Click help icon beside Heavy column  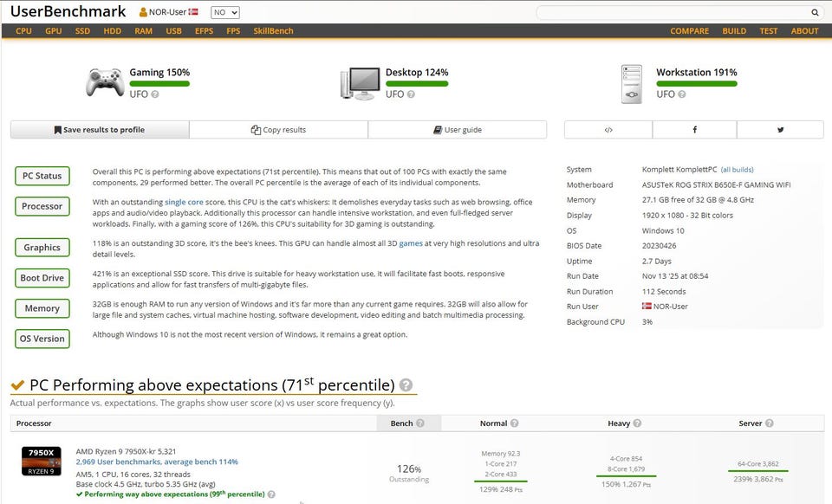pyautogui.click(x=637, y=423)
